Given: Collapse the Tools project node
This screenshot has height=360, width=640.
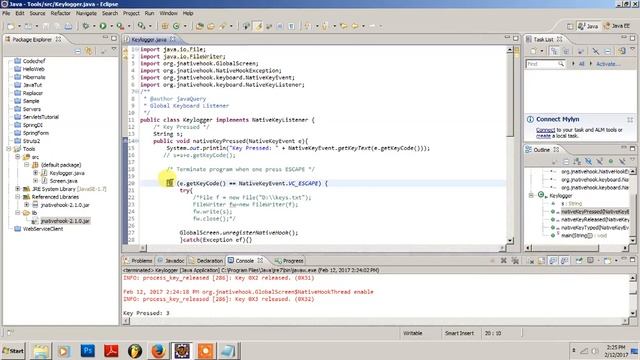Looking at the screenshot, I should coord(9,149).
